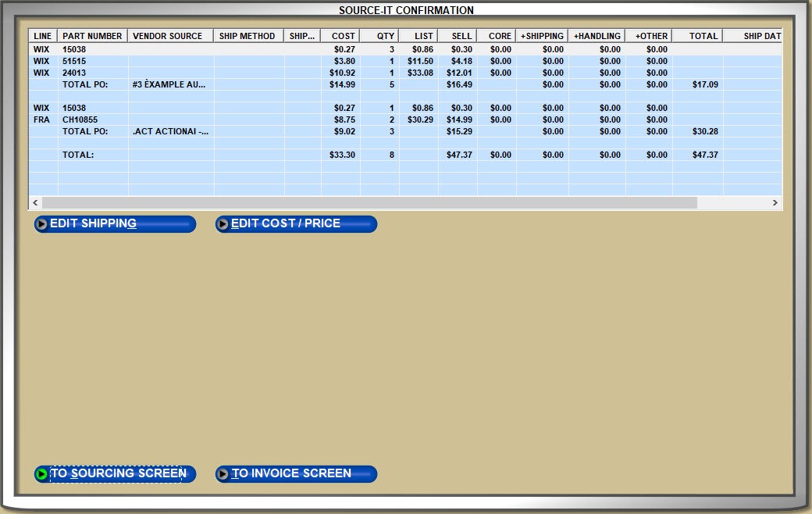This screenshot has height=514, width=812.
Task: Click the #3 Example vendor source cell
Action: pos(169,84)
